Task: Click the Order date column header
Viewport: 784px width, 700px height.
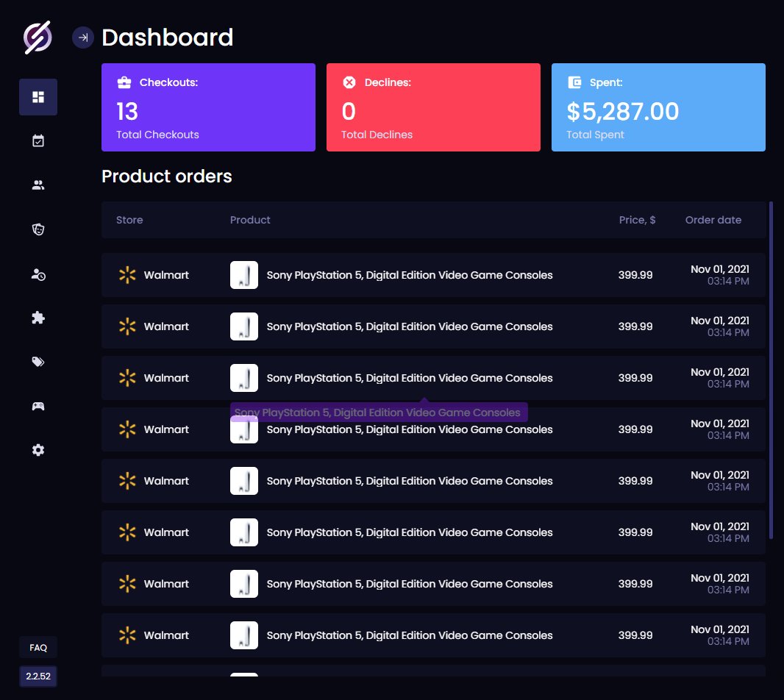Action: 713,220
